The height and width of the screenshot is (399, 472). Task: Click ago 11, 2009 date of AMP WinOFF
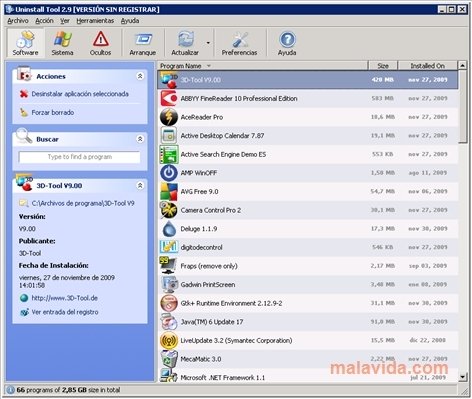click(x=428, y=173)
